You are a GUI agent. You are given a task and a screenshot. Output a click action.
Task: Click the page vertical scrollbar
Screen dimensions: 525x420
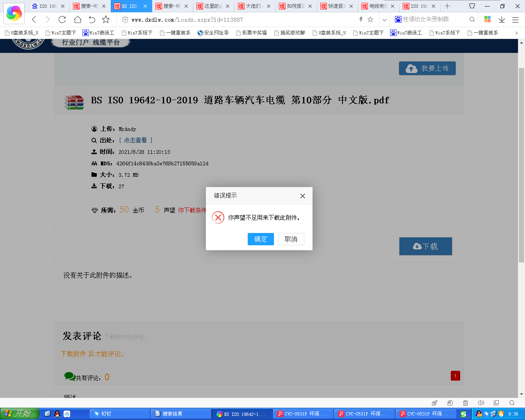(x=521, y=164)
